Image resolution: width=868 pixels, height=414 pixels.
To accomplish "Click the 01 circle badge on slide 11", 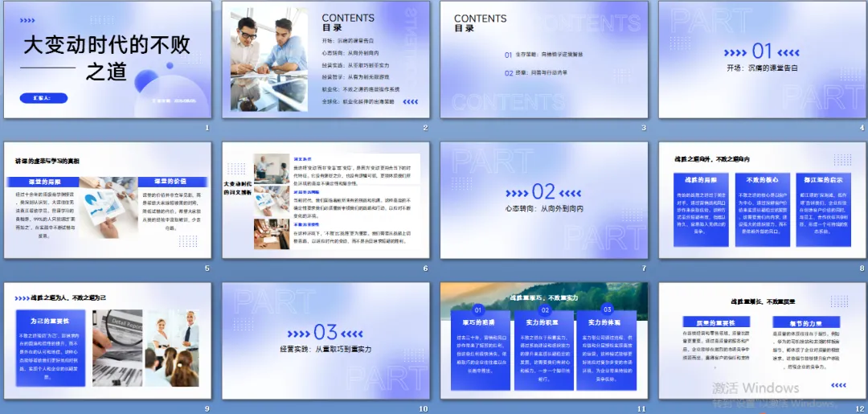I will tap(479, 310).
